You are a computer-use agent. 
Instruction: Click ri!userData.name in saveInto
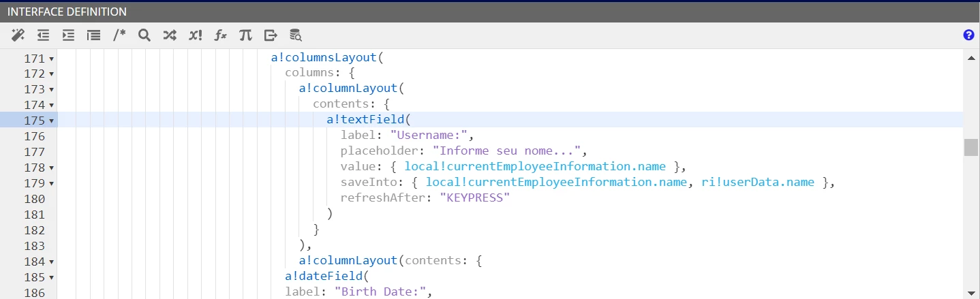tap(758, 182)
